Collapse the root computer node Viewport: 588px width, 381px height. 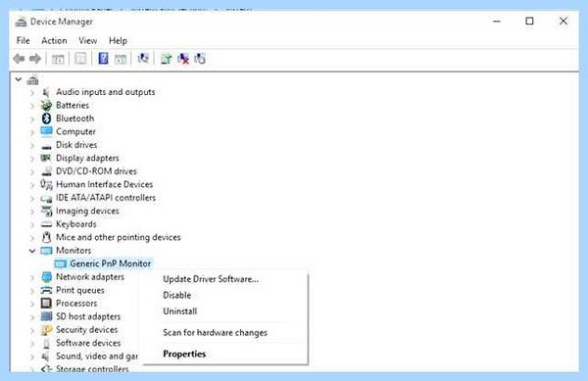click(19, 79)
